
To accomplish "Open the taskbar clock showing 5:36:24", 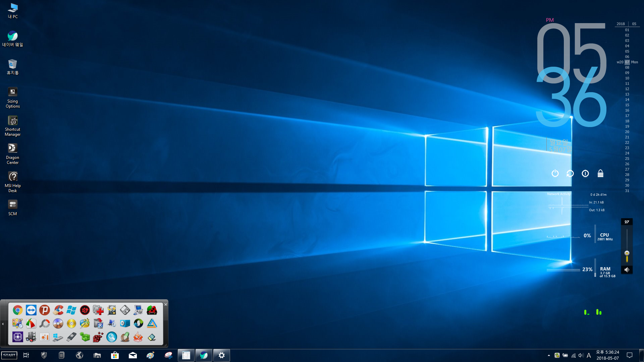I will tap(607, 355).
